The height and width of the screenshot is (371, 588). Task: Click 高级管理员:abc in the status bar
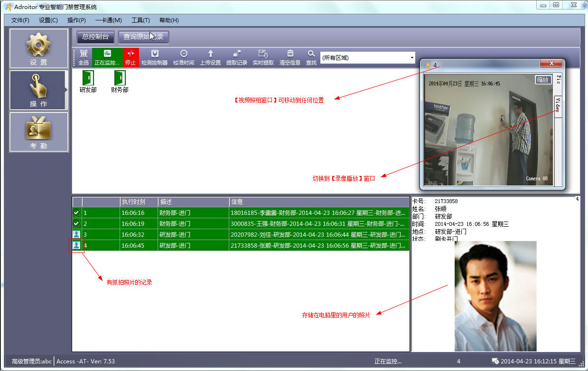click(32, 362)
